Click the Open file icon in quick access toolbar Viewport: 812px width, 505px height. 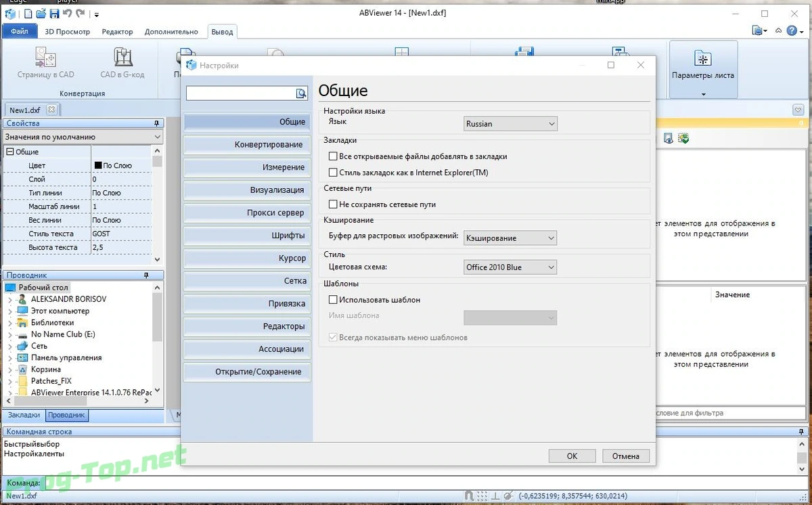(41, 13)
